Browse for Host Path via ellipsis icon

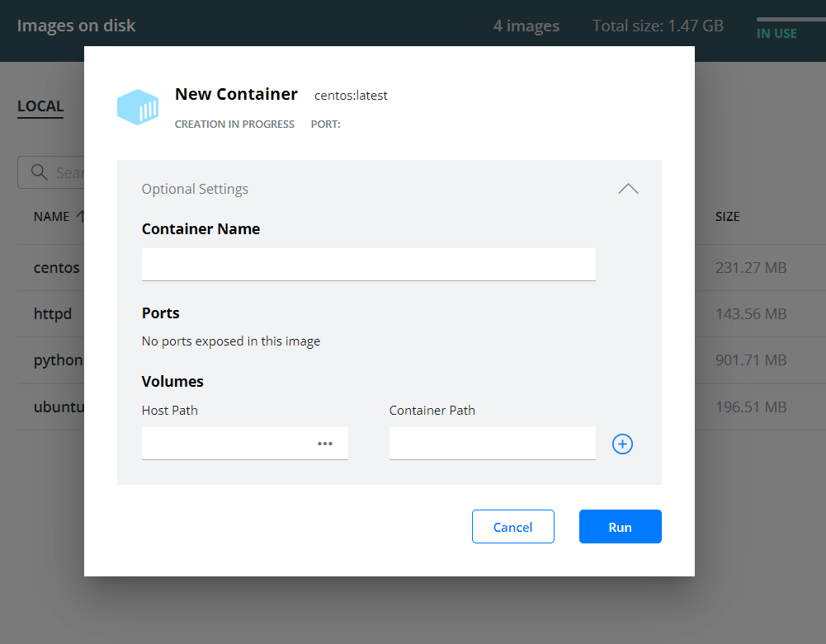(325, 444)
